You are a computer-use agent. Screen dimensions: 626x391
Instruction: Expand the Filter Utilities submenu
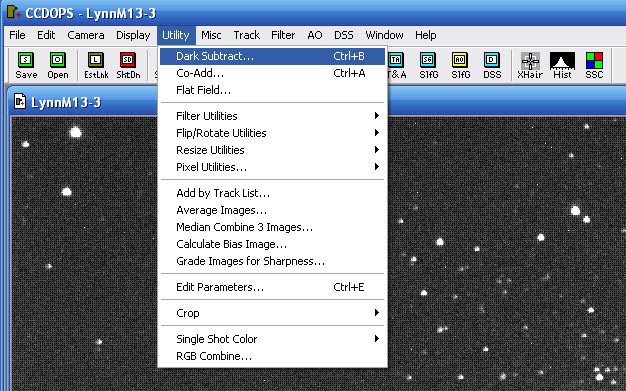(273, 116)
